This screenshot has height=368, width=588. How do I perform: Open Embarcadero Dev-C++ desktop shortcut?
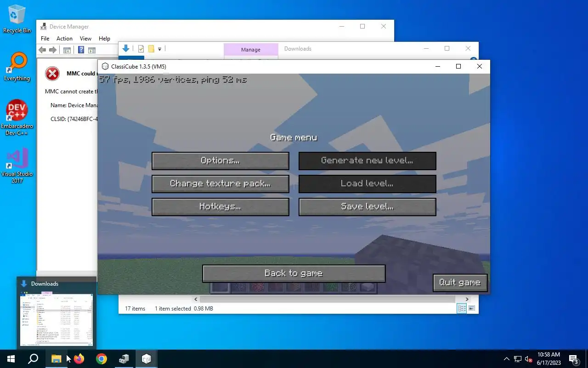point(17,118)
